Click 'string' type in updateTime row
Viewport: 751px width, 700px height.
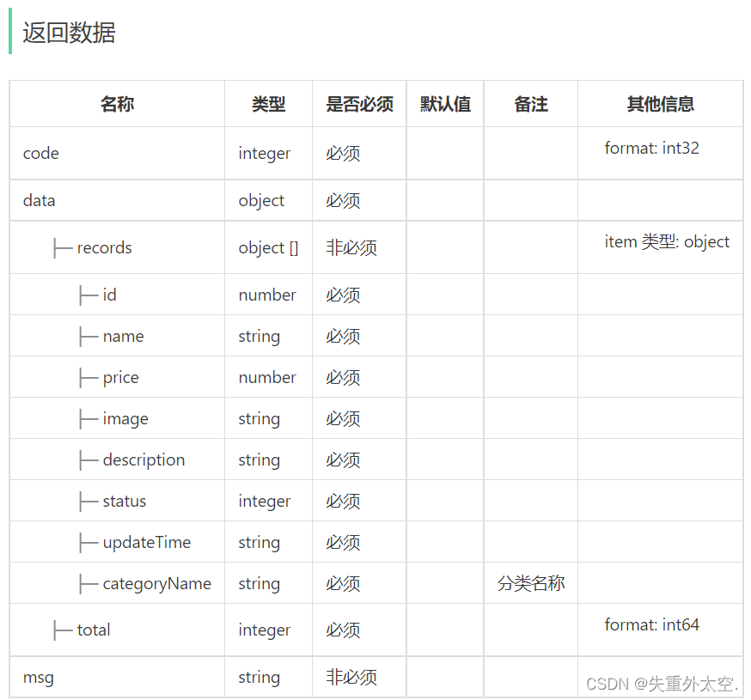(259, 543)
